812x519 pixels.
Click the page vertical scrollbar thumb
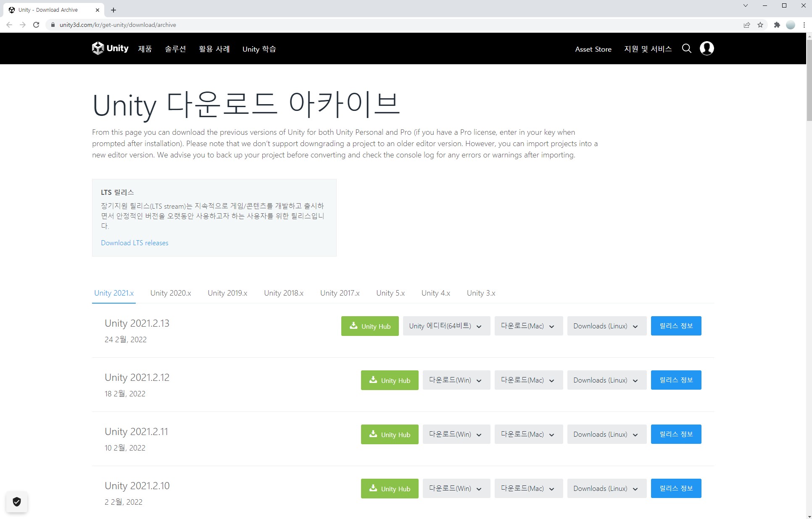pos(809,80)
